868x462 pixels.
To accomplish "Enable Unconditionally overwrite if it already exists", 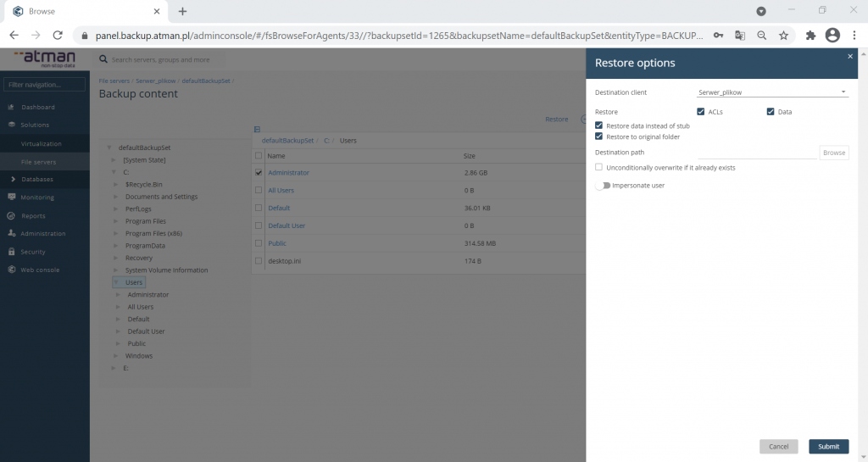I will [x=599, y=168].
